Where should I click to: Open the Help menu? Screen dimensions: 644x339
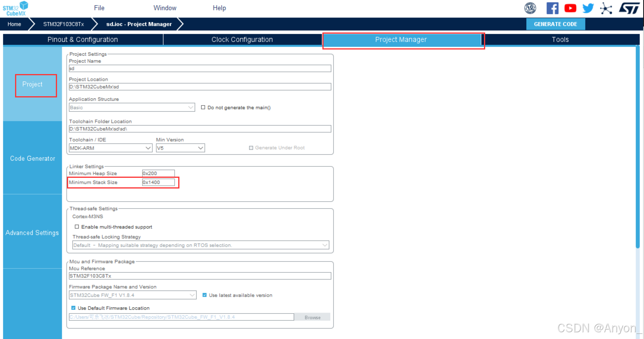point(219,8)
